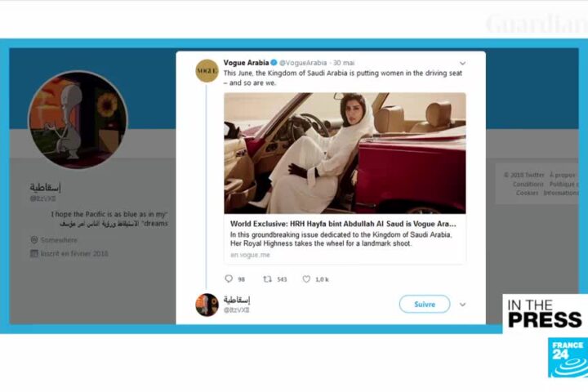Open the tweet's 30 mai timestamp
588x392 pixels.
tap(344, 63)
